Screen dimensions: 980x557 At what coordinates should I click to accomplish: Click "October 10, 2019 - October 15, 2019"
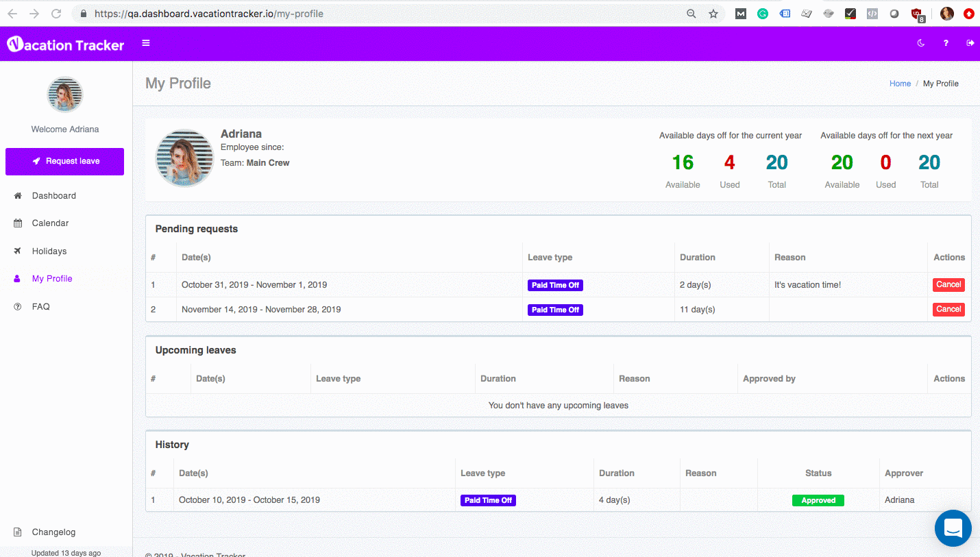click(249, 500)
